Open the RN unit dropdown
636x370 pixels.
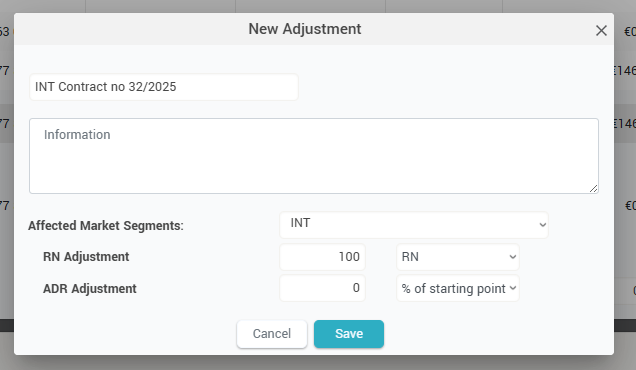point(458,257)
